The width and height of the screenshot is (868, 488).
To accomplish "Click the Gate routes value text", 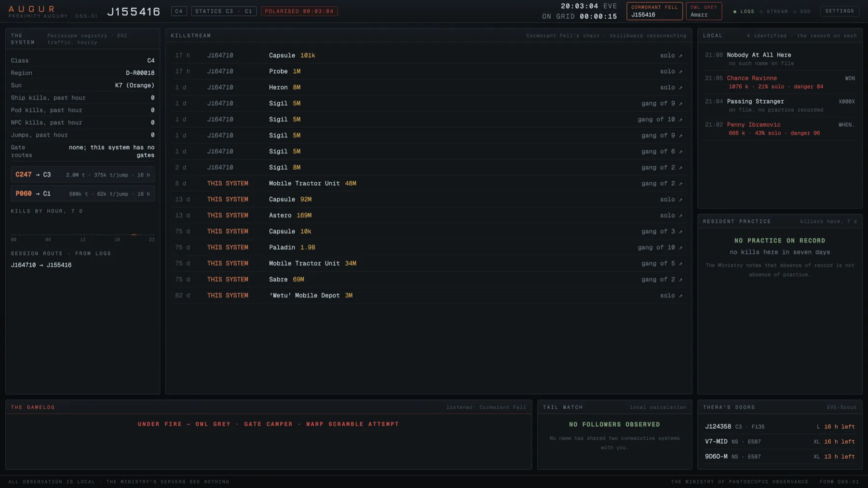I will 111,151.
